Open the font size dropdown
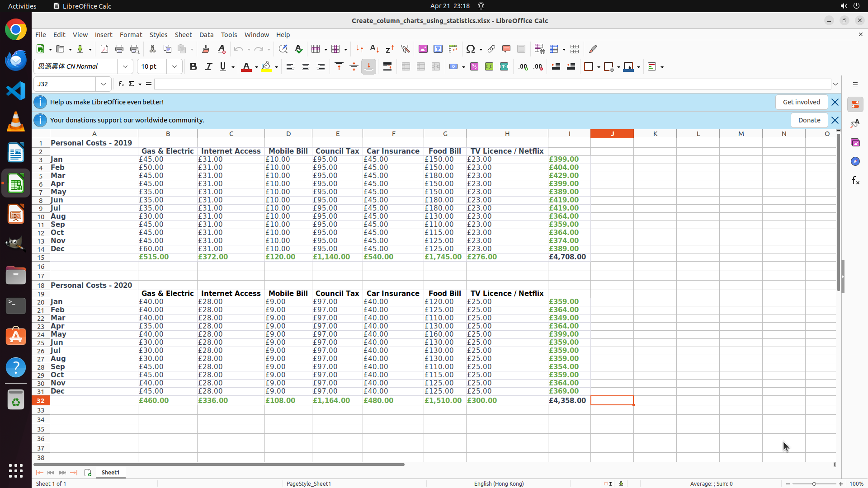The image size is (868, 488). 175,67
